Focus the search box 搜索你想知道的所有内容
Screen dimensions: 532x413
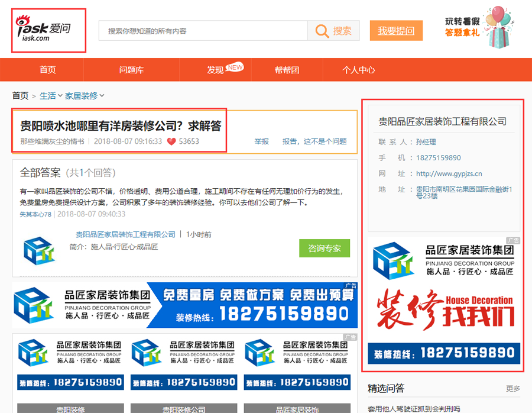(203, 31)
